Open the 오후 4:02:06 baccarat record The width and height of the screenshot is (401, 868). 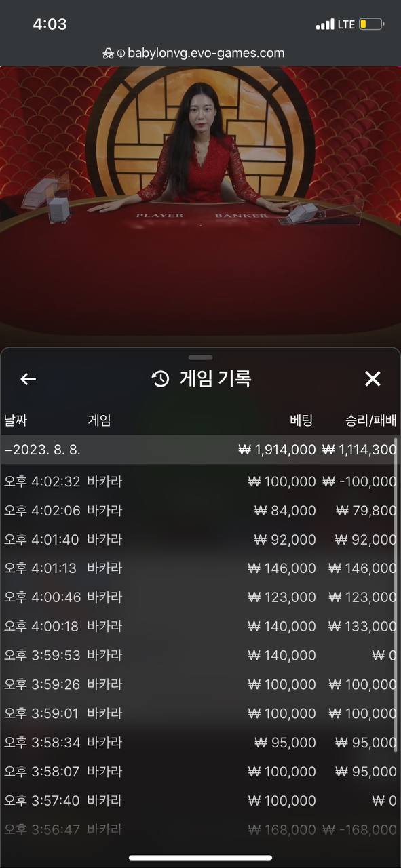(x=200, y=511)
